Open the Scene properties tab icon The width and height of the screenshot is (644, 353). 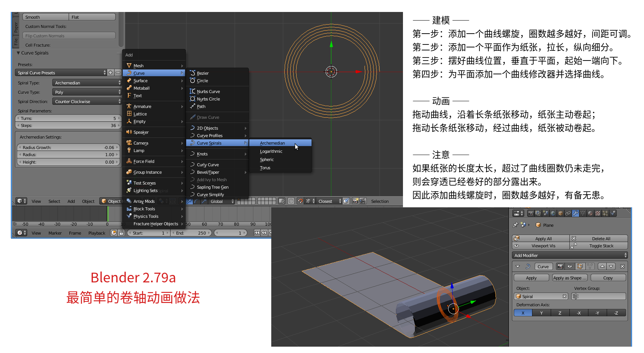click(545, 213)
